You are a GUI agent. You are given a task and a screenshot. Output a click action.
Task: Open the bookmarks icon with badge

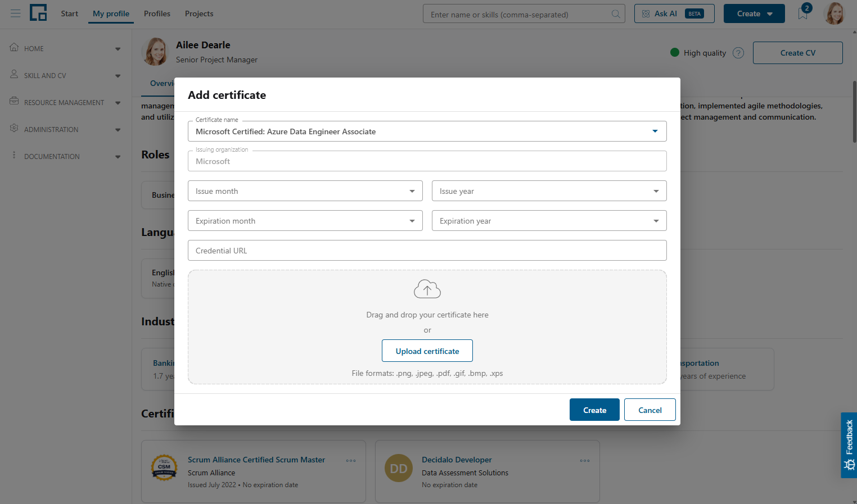click(803, 13)
